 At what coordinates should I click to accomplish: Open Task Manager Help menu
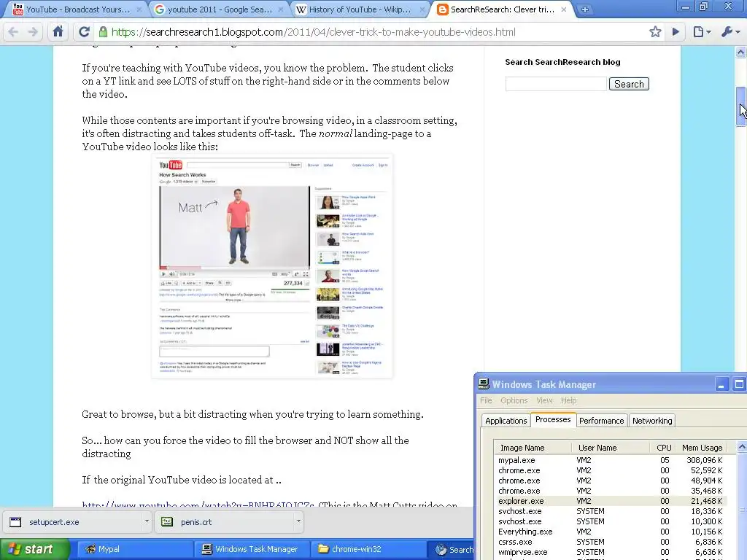(568, 400)
